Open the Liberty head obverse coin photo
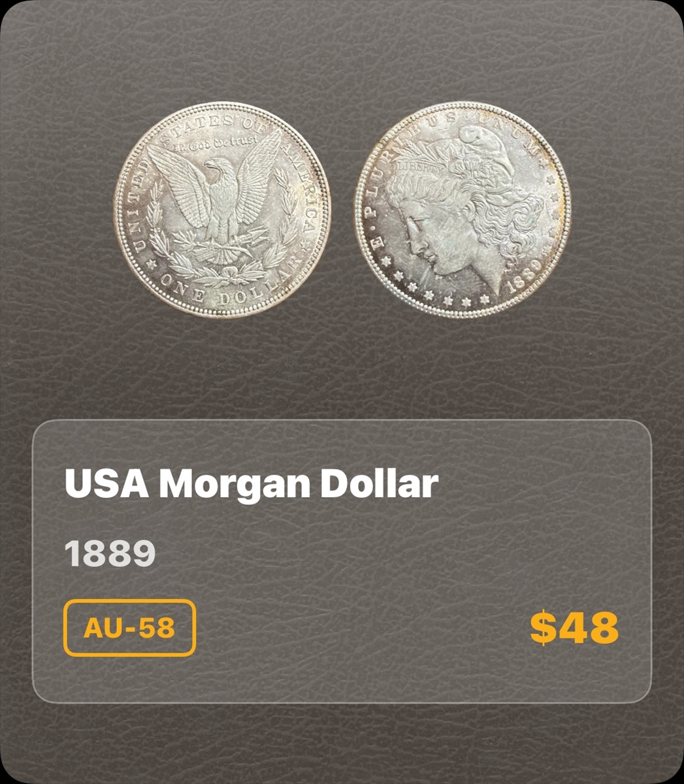This screenshot has height=784, width=684. (463, 210)
